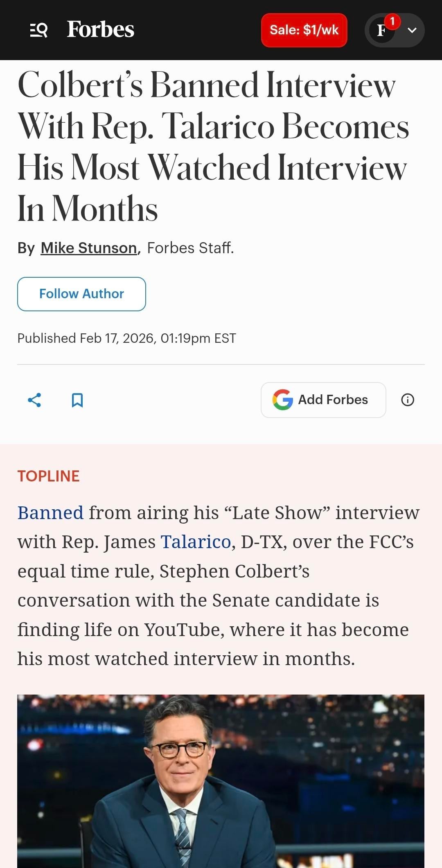Viewport: 442px width, 868px height.
Task: Click the article headline text
Action: click(213, 146)
